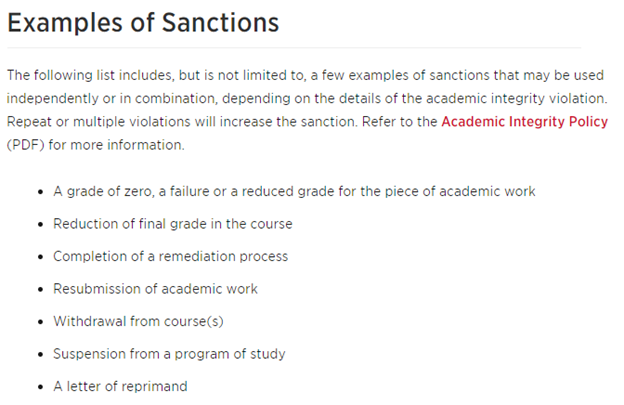624x405 pixels.
Task: Select "Suspension from a program of study"
Action: (x=169, y=354)
